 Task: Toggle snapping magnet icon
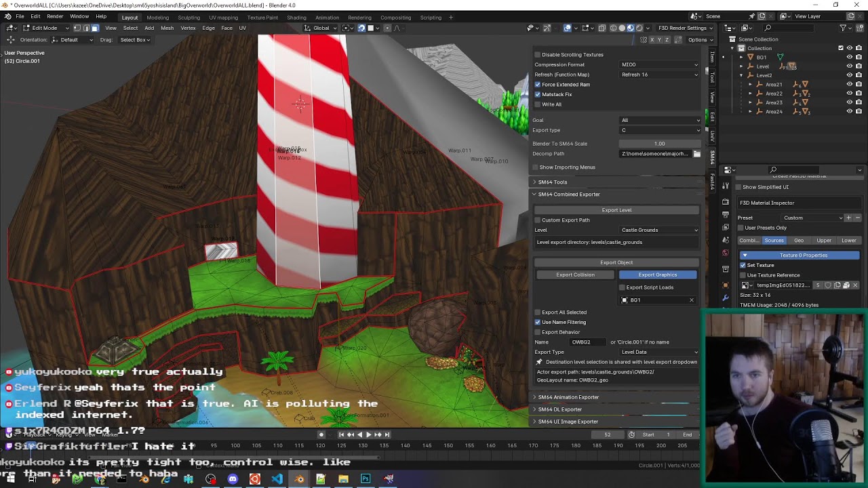tap(361, 28)
